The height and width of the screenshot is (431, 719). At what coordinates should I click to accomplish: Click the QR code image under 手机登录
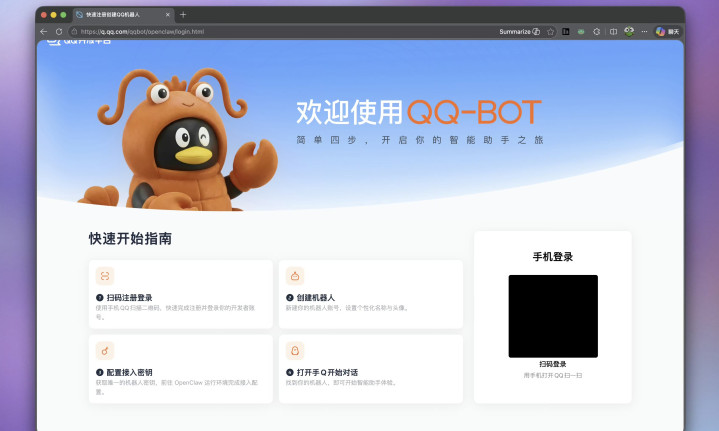pos(553,316)
